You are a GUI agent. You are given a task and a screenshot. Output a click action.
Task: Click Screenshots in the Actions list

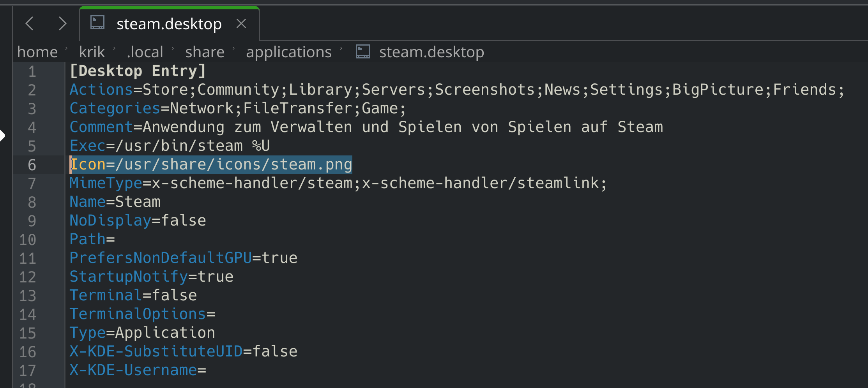coord(484,90)
